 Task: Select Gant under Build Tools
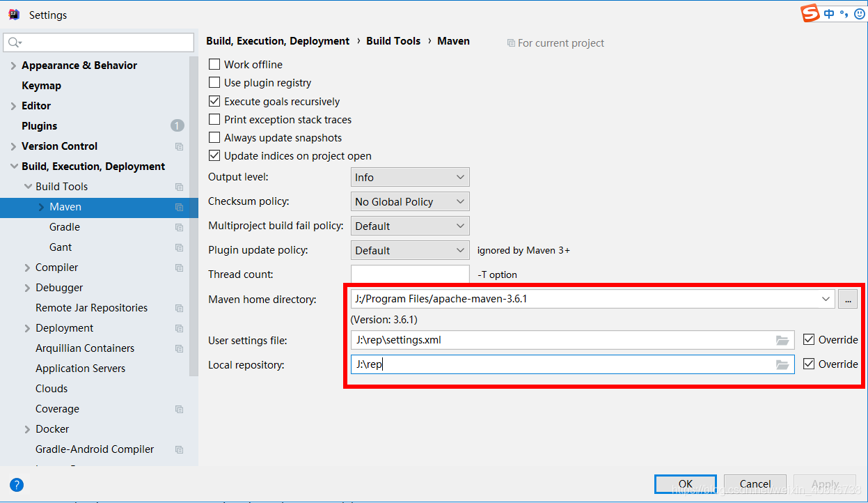point(61,247)
